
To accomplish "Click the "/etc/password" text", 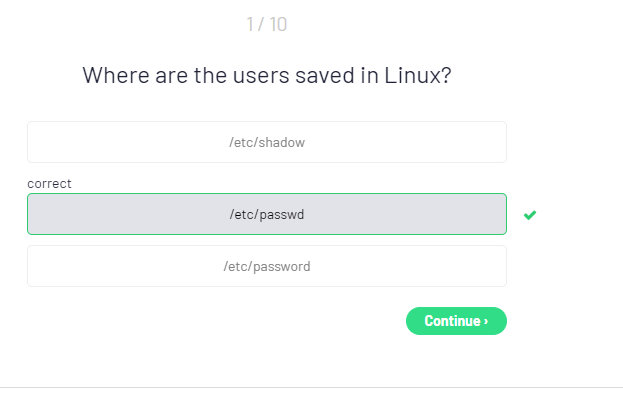I will tap(266, 266).
